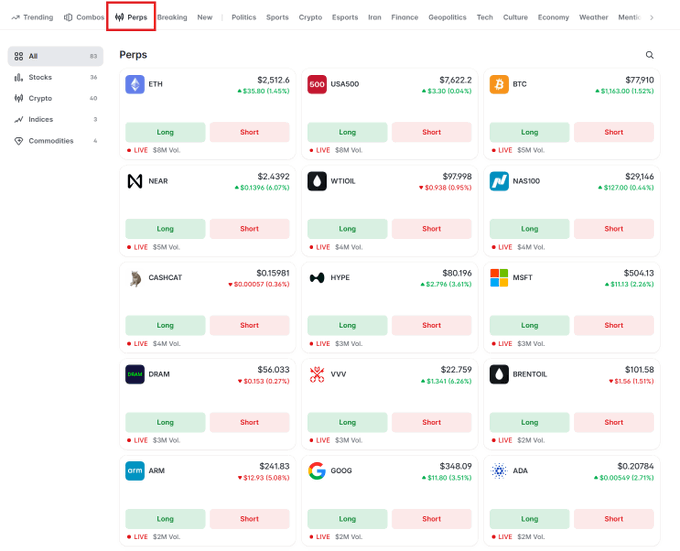Click the ADA Cardano logo icon
The height and width of the screenshot is (551, 680).
pos(499,471)
